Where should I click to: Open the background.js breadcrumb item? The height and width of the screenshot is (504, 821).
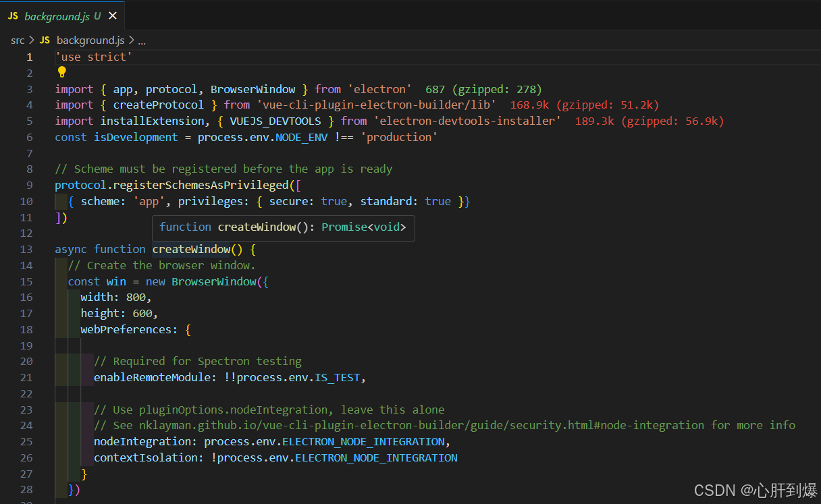click(90, 40)
